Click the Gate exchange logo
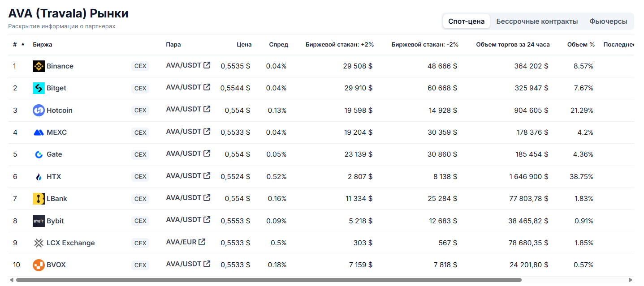644x286 pixels. tap(39, 154)
